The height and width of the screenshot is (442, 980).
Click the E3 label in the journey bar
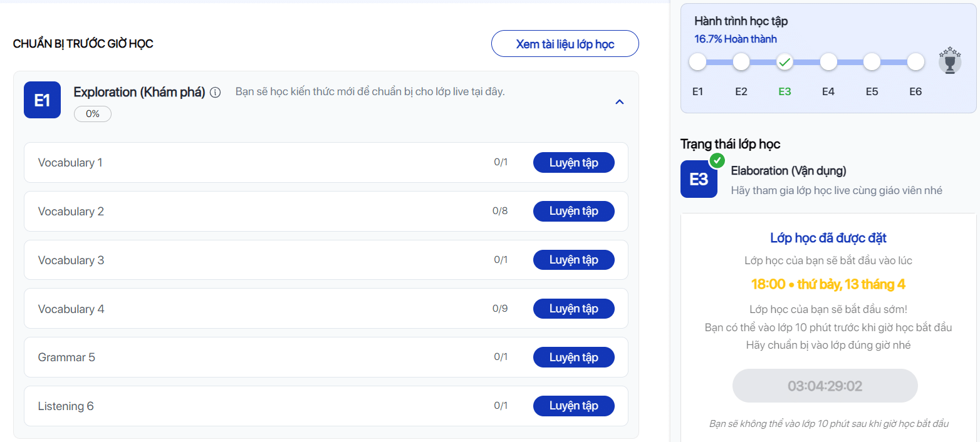785,91
